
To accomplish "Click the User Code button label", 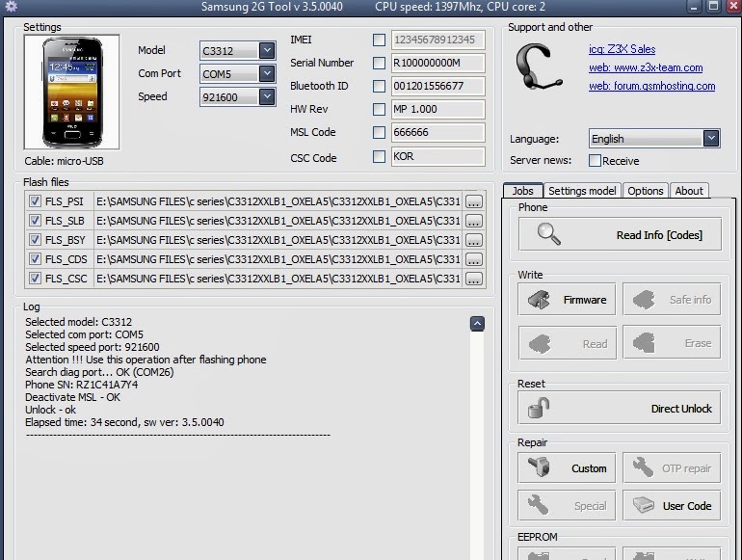I will tap(687, 506).
